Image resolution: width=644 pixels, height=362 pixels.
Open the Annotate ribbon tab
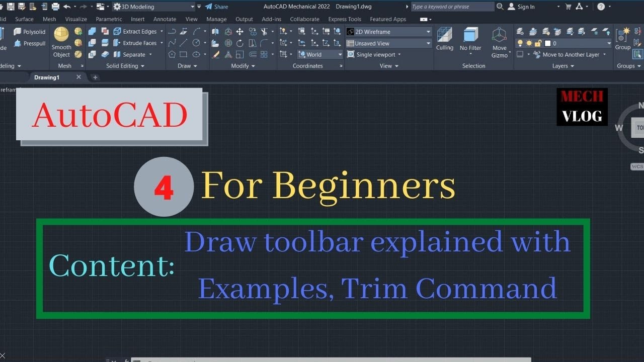point(165,19)
